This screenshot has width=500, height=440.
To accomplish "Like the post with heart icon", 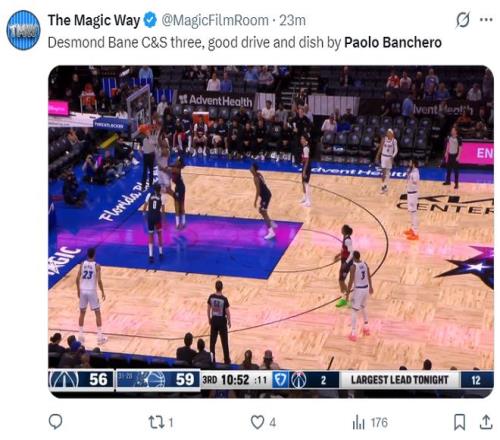I will (257, 422).
